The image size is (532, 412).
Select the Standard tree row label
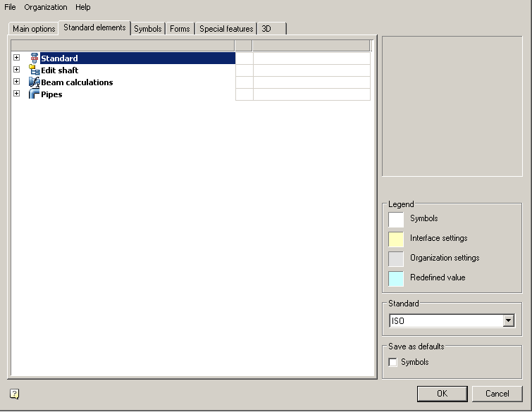tap(59, 58)
